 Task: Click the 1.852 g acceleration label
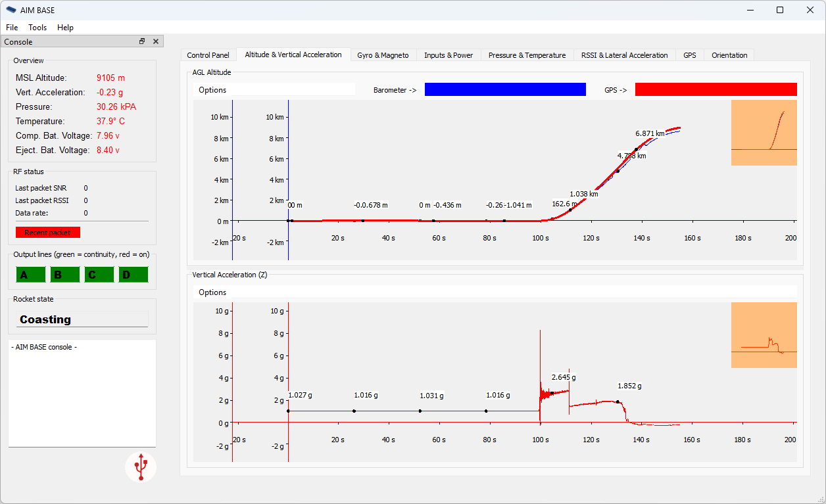click(629, 386)
